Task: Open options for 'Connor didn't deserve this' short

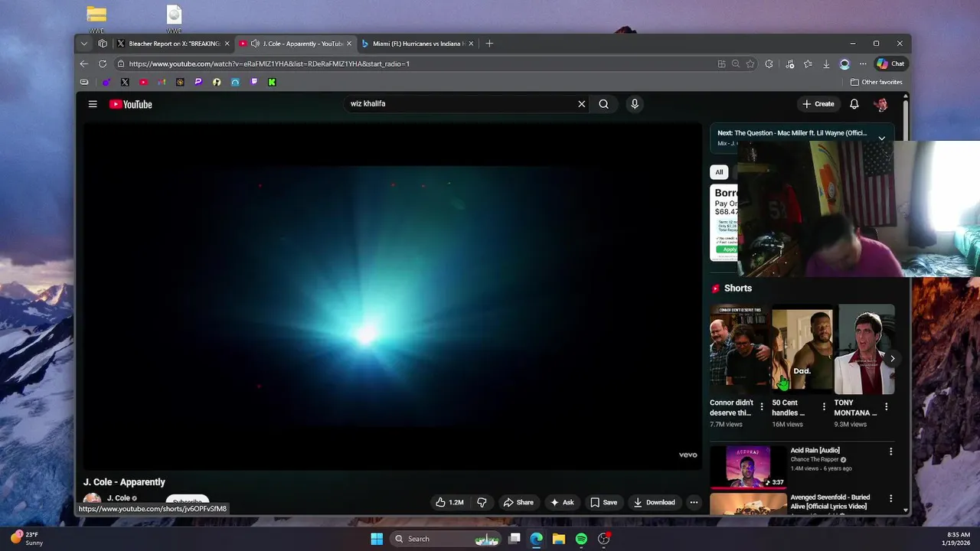Action: pos(762,406)
